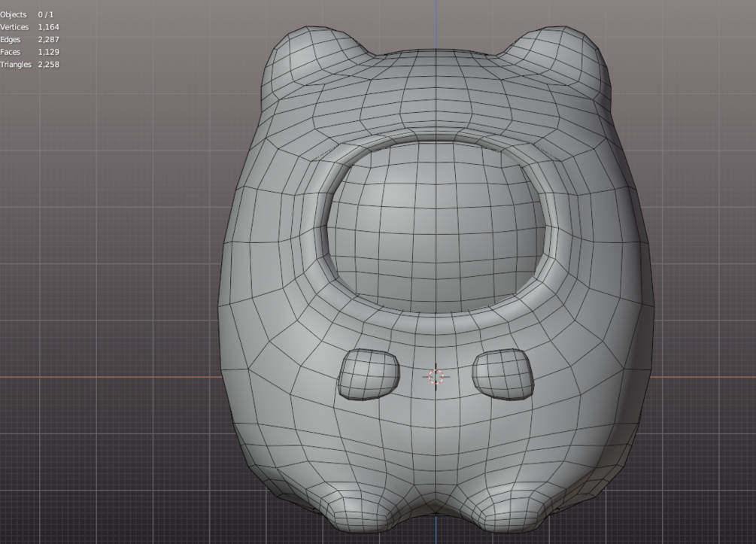The width and height of the screenshot is (756, 544).
Task: Click the Vertices count 1,164 in stats overlay
Action: click(49, 27)
